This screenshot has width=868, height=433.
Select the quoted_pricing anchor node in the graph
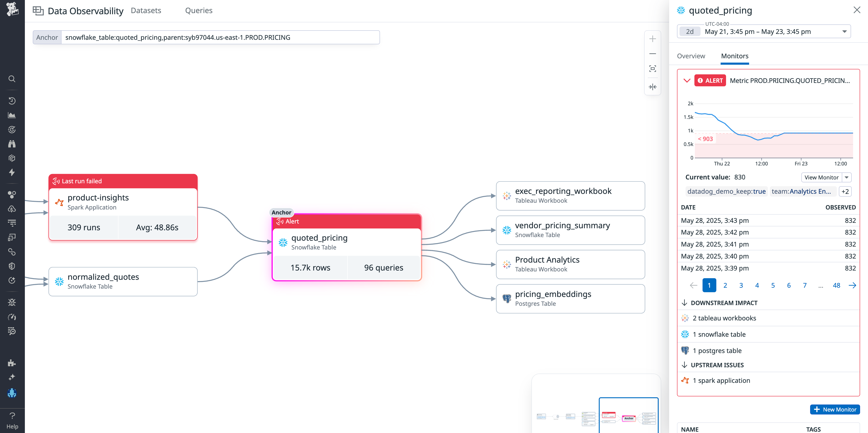(346, 242)
